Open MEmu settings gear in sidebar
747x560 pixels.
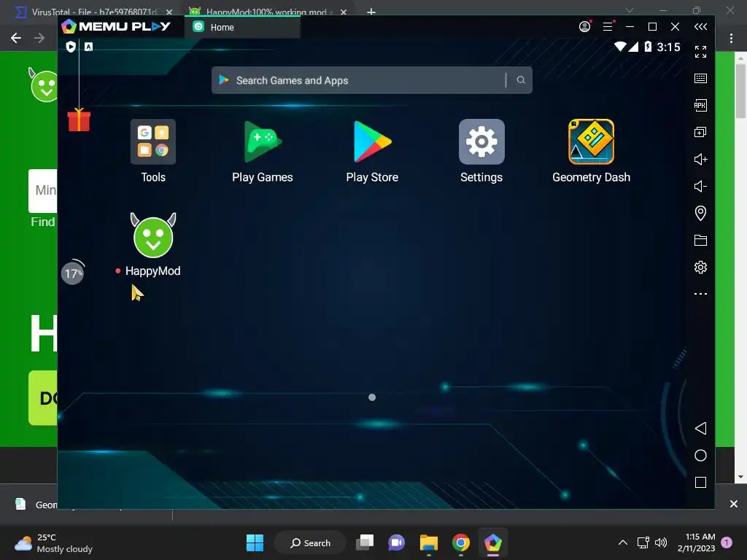tap(700, 267)
